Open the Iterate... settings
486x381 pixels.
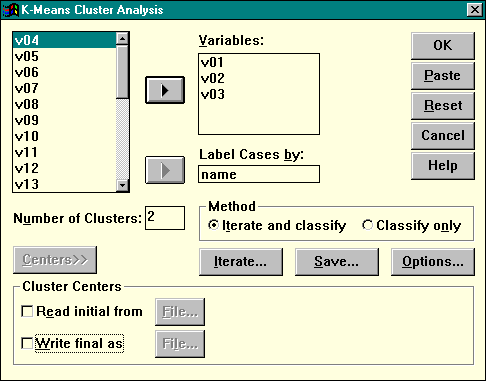point(241,262)
